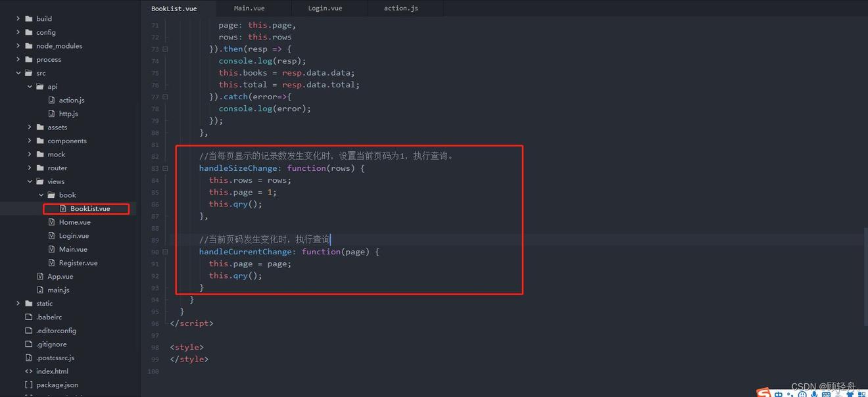
Task: Click the vertical scrollbar of the editor
Action: click(x=865, y=276)
